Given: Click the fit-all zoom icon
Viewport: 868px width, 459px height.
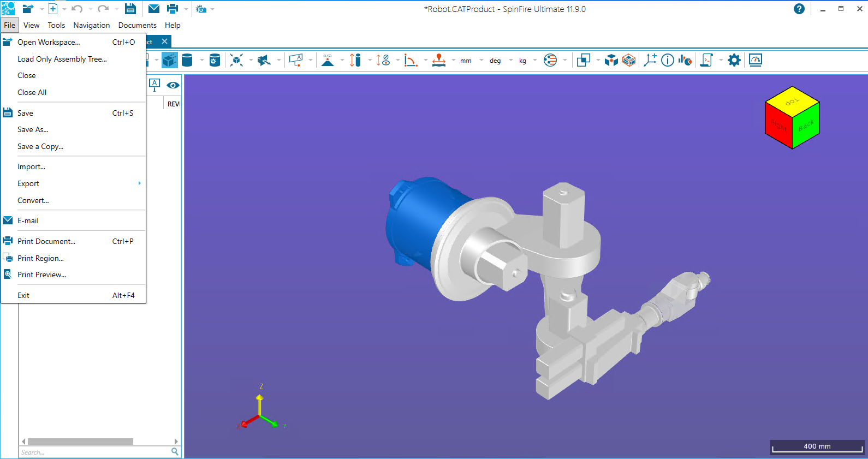Looking at the screenshot, I should tap(236, 60).
